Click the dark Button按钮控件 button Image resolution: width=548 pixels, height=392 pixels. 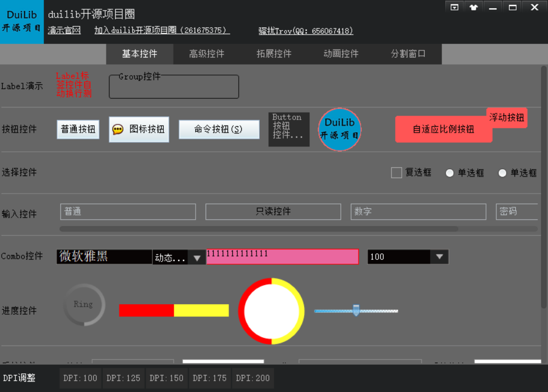tap(289, 129)
